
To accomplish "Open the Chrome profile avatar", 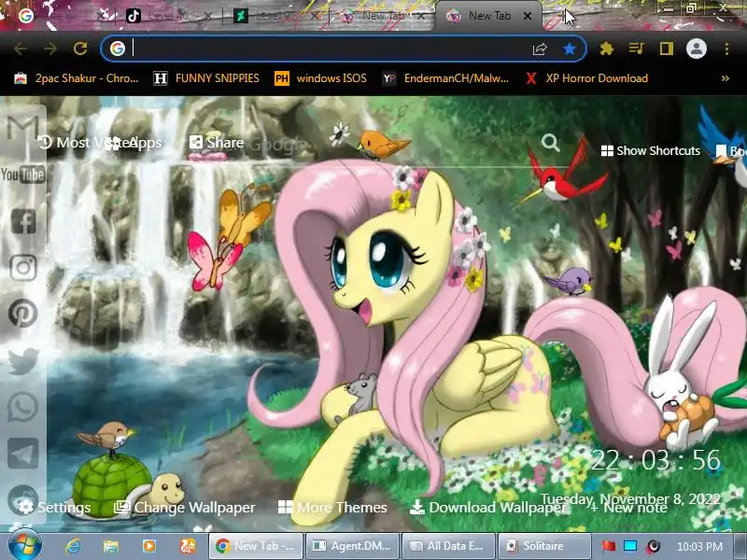I will [x=696, y=49].
